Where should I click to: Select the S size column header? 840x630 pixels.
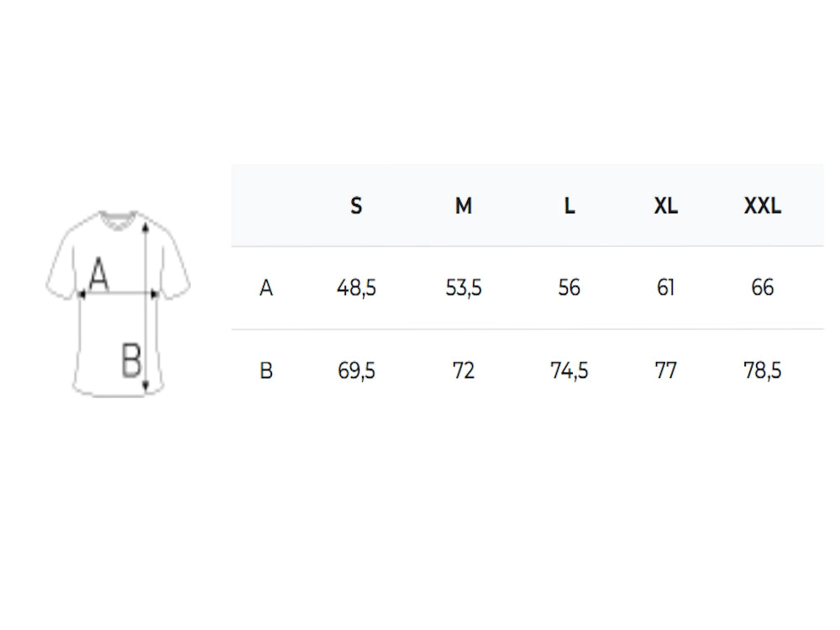(356, 206)
